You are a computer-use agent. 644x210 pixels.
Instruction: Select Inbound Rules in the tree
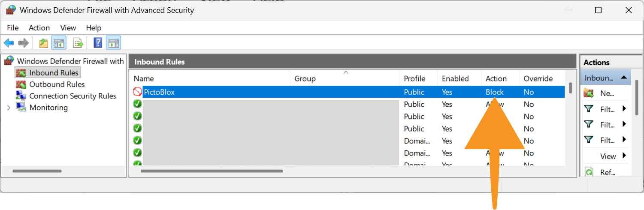coord(54,73)
